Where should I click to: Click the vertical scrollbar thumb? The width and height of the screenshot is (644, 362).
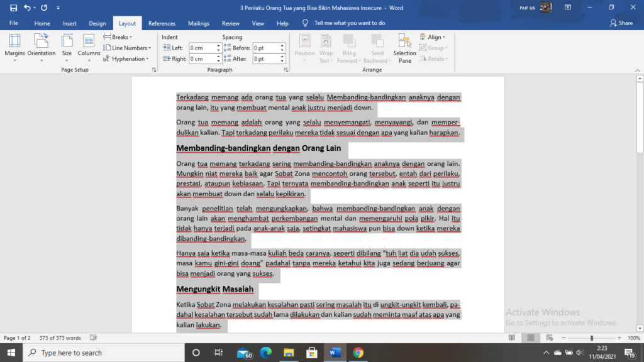pos(640,118)
